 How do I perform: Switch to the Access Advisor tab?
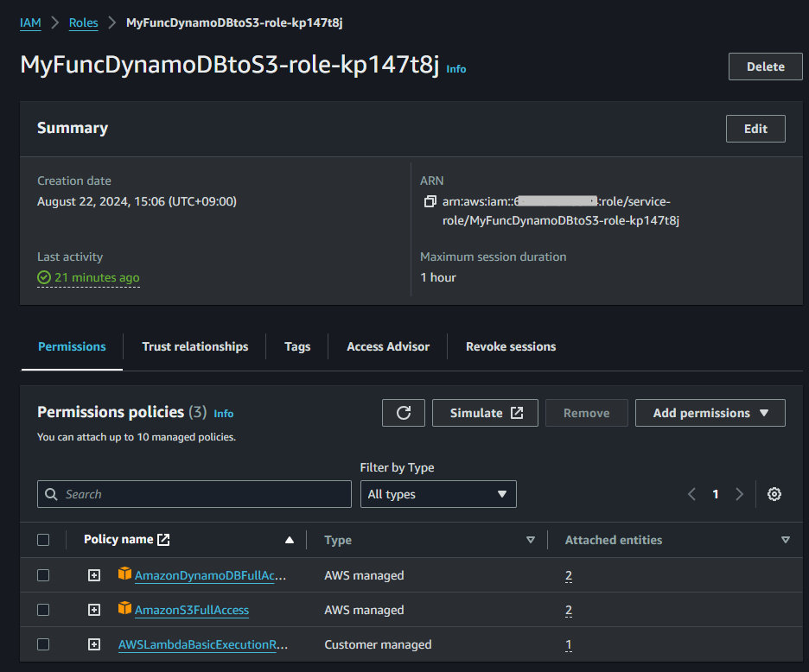(388, 346)
